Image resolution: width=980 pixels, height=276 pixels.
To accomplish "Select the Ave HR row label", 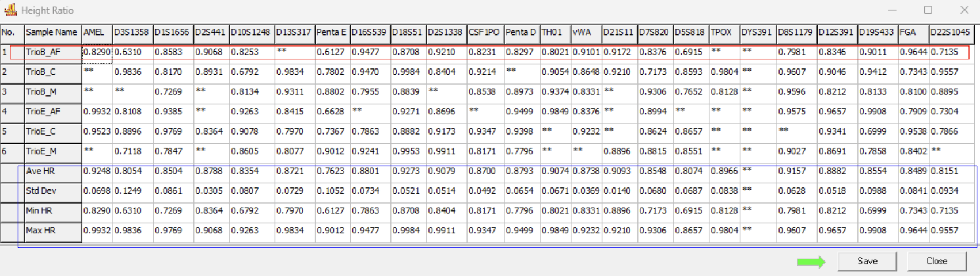I will tap(52, 171).
